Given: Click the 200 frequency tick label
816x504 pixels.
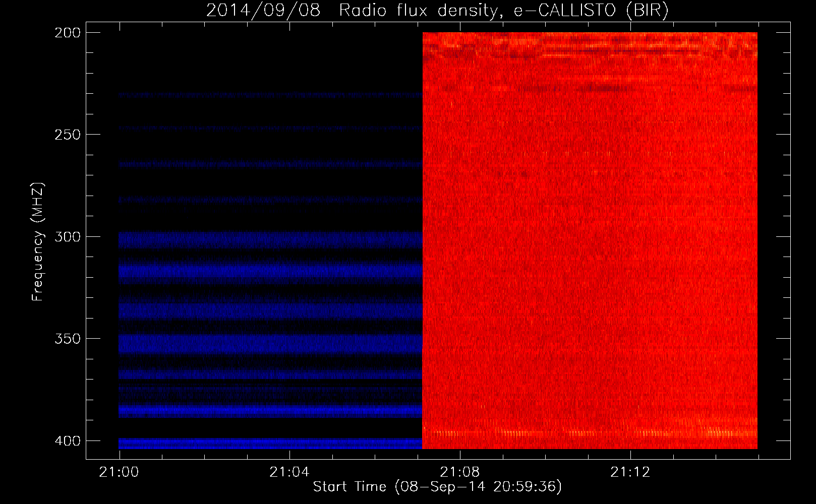Looking at the screenshot, I should (x=68, y=33).
